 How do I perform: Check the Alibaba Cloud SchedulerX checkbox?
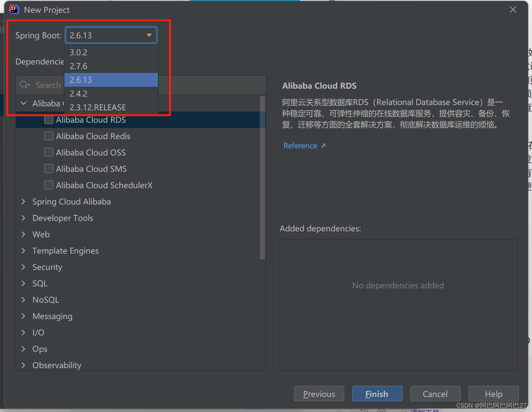click(49, 185)
